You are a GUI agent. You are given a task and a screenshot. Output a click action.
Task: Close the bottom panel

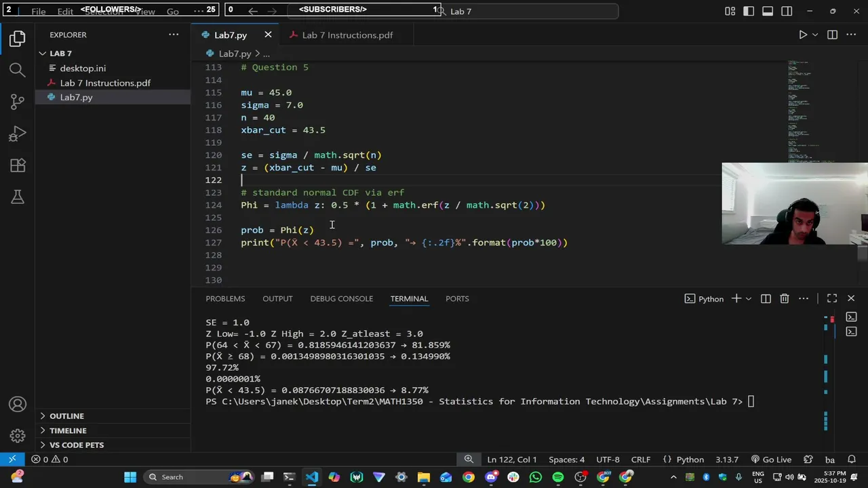coord(851,298)
